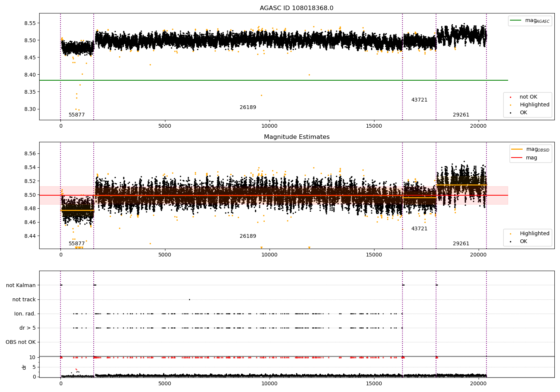The image size is (560, 392).
Task: Click y-axis tick 8.40 in the top plot
Action: [x=29, y=75]
